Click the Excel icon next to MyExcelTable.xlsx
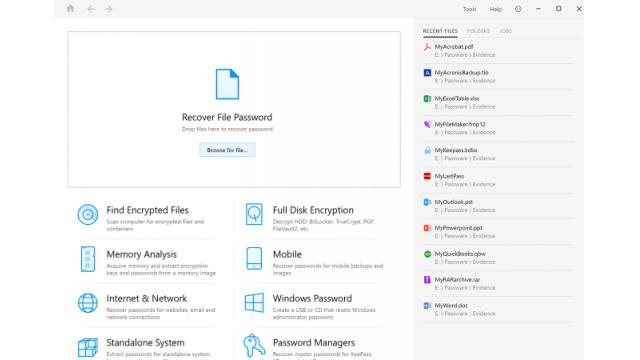 tap(427, 98)
